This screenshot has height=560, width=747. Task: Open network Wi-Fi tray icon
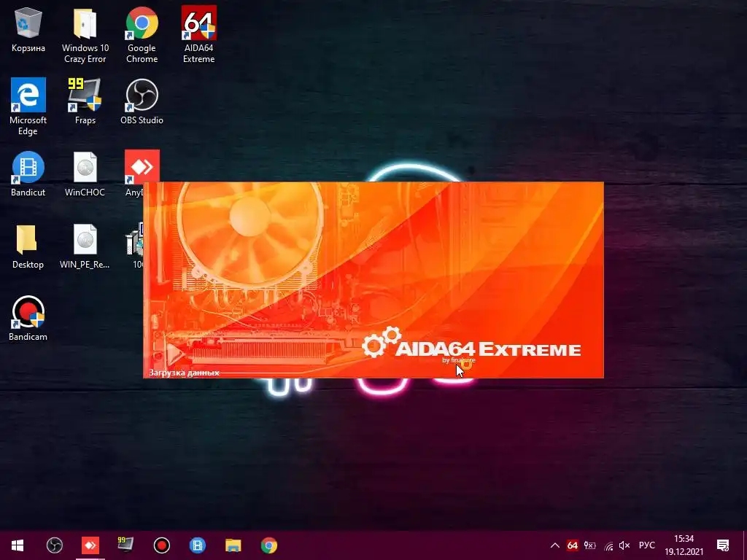pyautogui.click(x=608, y=546)
